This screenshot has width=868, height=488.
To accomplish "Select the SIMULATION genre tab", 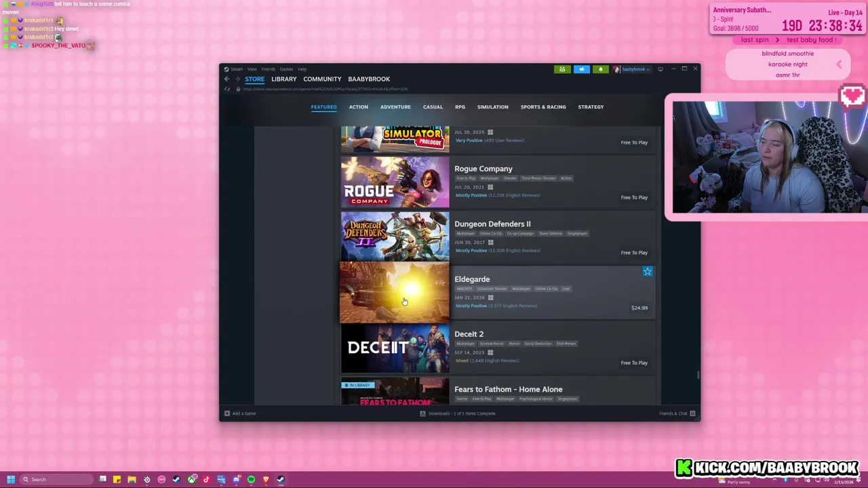I will click(492, 107).
